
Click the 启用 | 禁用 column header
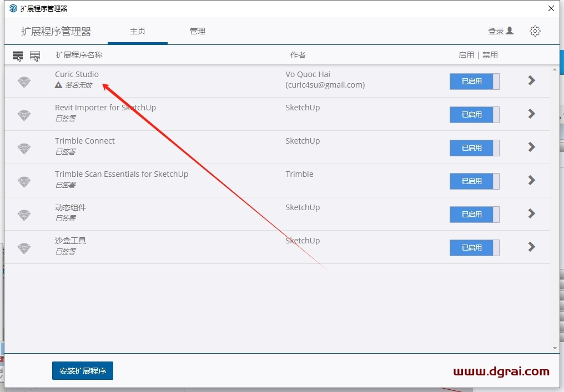click(x=478, y=55)
